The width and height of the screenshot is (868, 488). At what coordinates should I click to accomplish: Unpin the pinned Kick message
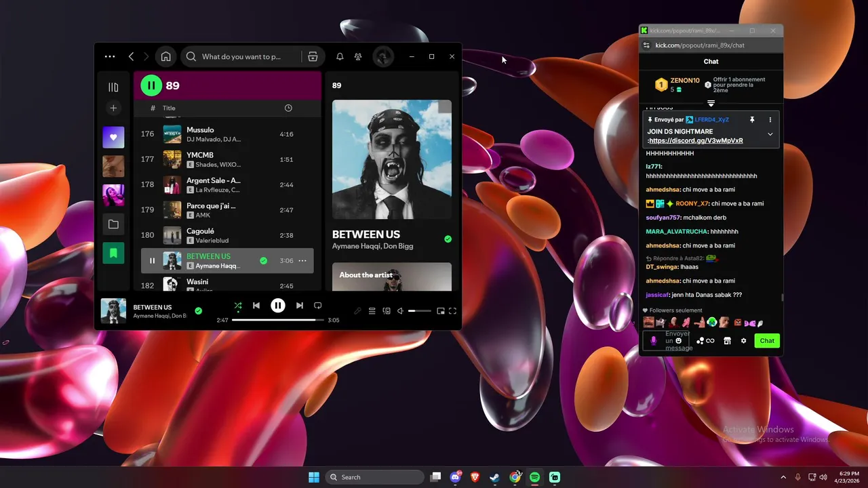752,120
